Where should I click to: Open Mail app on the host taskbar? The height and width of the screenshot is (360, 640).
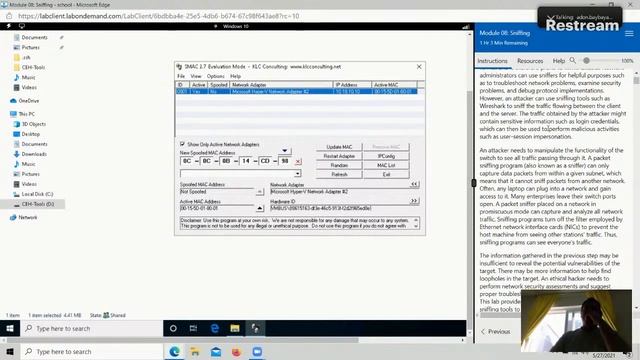tap(216, 351)
